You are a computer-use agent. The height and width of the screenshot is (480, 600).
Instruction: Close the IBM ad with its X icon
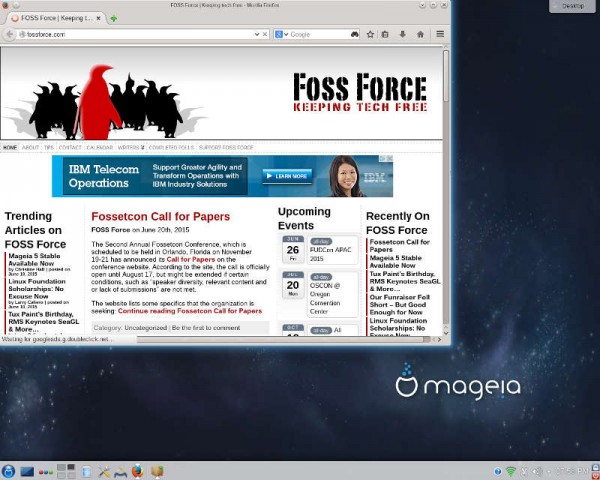390,158
